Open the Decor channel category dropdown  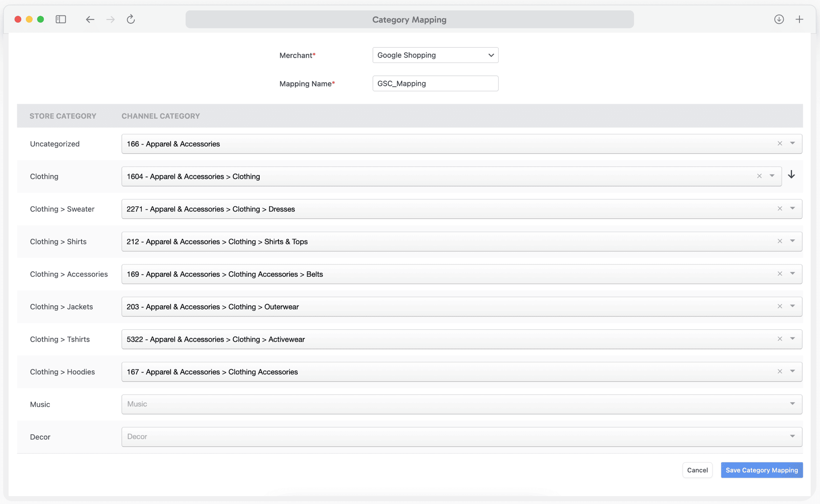pos(792,437)
